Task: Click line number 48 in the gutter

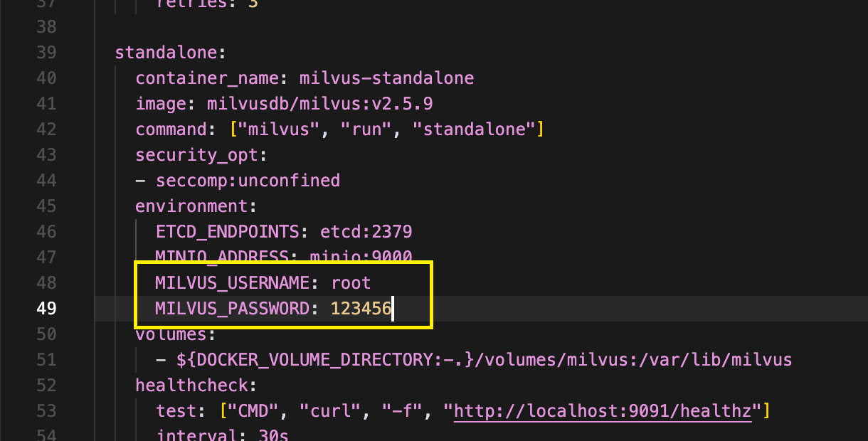Action: click(x=46, y=282)
